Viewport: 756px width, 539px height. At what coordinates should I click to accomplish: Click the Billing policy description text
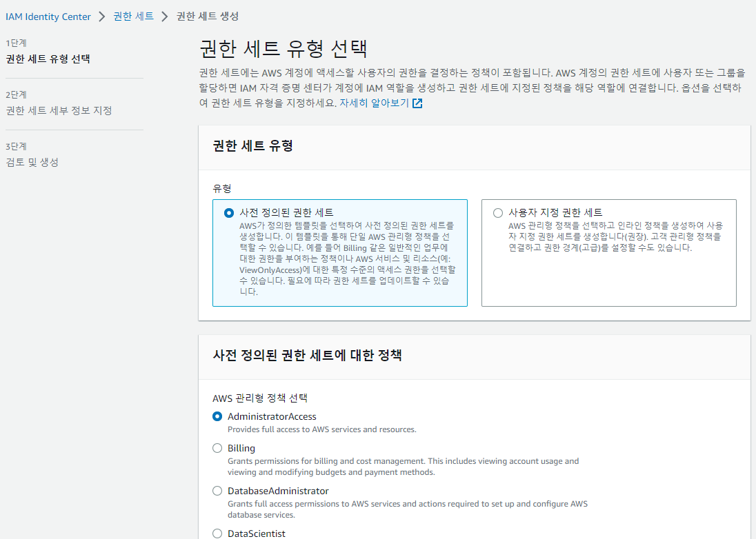[x=403, y=467]
